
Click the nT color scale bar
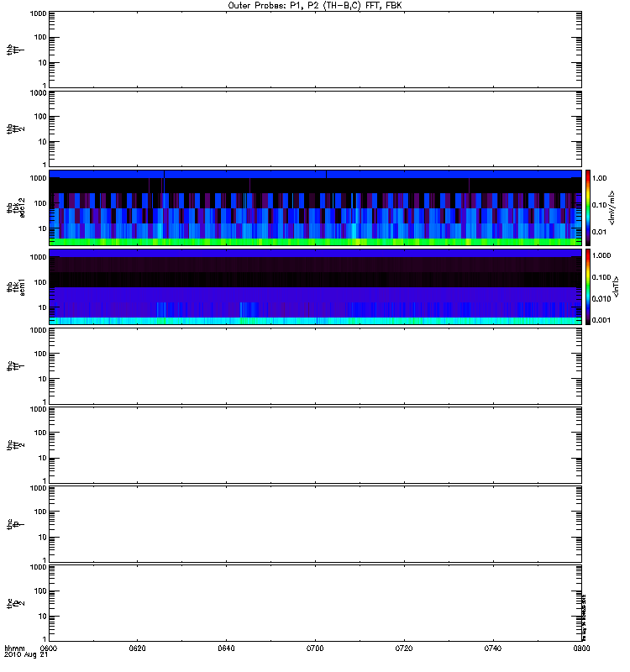pyautogui.click(x=591, y=286)
